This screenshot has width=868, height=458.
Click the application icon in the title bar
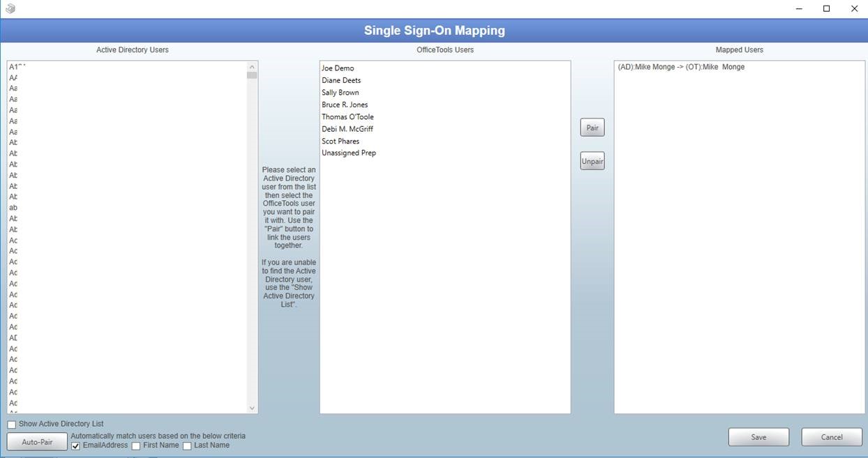10,8
